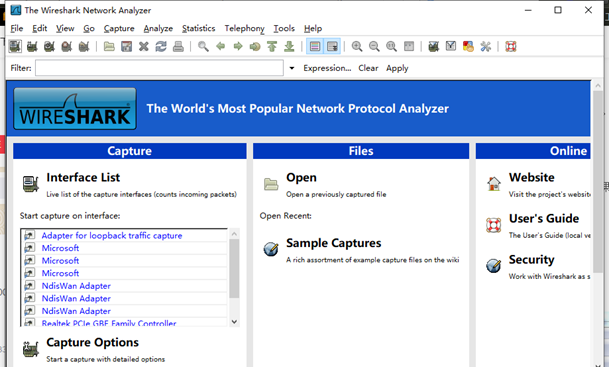
Task: Edit display filters toolbar icon
Action: click(451, 47)
